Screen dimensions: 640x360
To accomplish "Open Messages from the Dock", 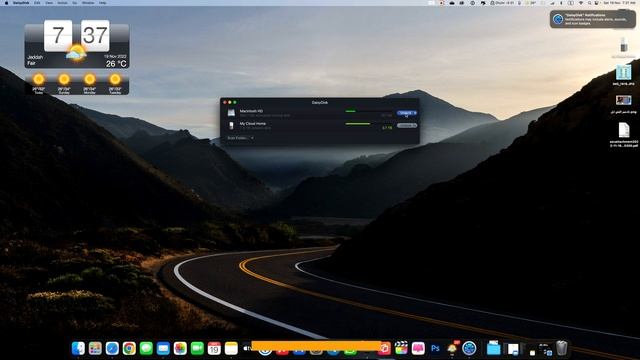I will point(146,348).
